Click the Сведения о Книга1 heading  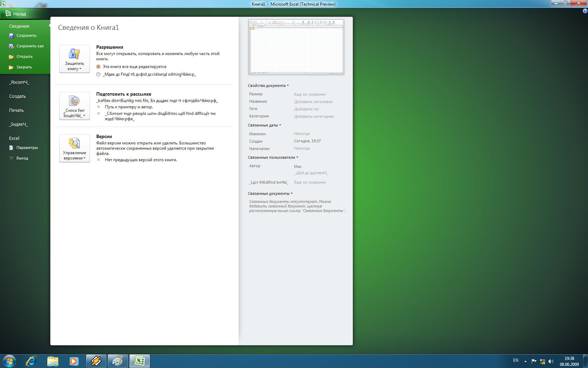pyautogui.click(x=89, y=28)
